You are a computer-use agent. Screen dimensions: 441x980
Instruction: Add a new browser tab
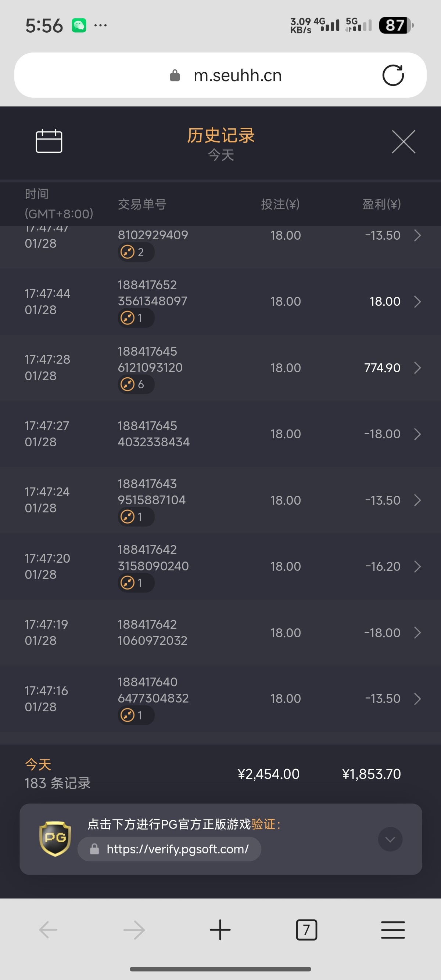[x=220, y=930]
